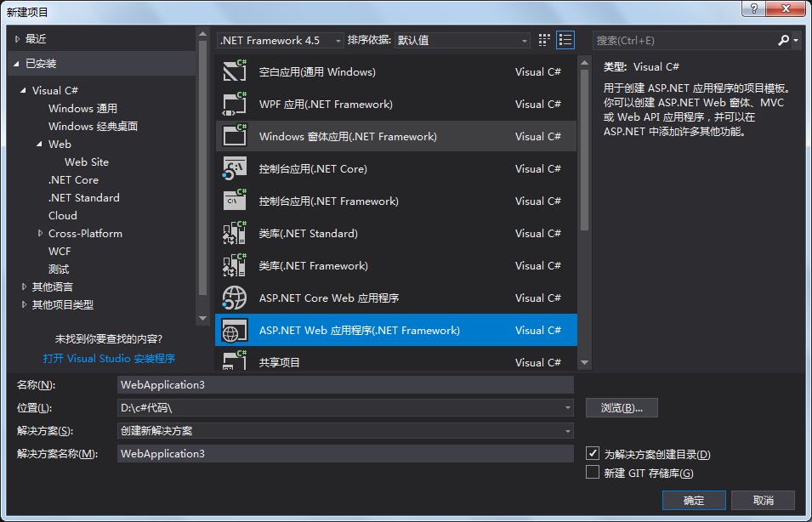Select 空白应用(通用 Windows) template text
Screen dimensions: 812x522
(317, 72)
